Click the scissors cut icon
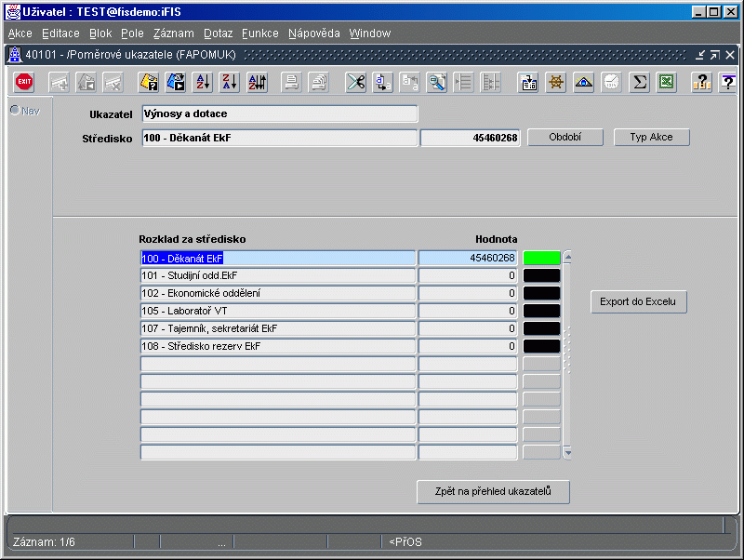The width and height of the screenshot is (744, 560). (355, 83)
